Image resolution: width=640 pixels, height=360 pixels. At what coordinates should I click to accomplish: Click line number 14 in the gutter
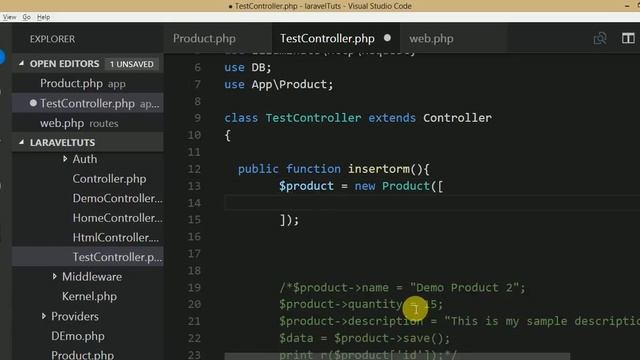click(194, 202)
